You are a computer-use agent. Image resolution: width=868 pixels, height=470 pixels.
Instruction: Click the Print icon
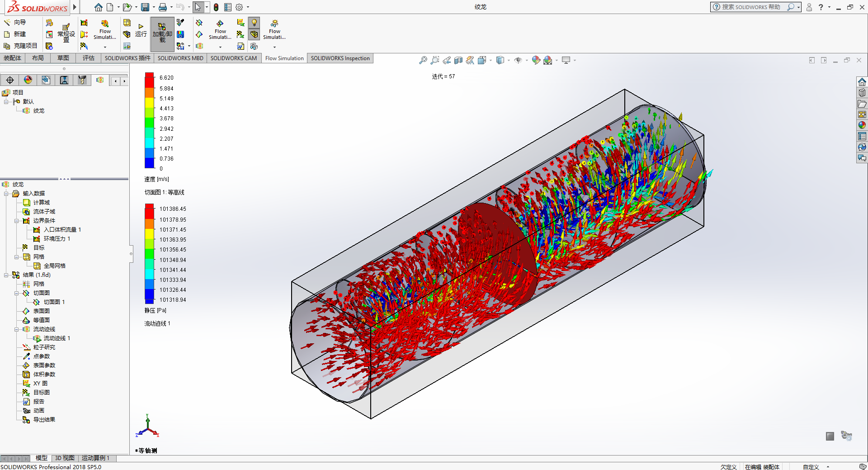click(x=163, y=7)
